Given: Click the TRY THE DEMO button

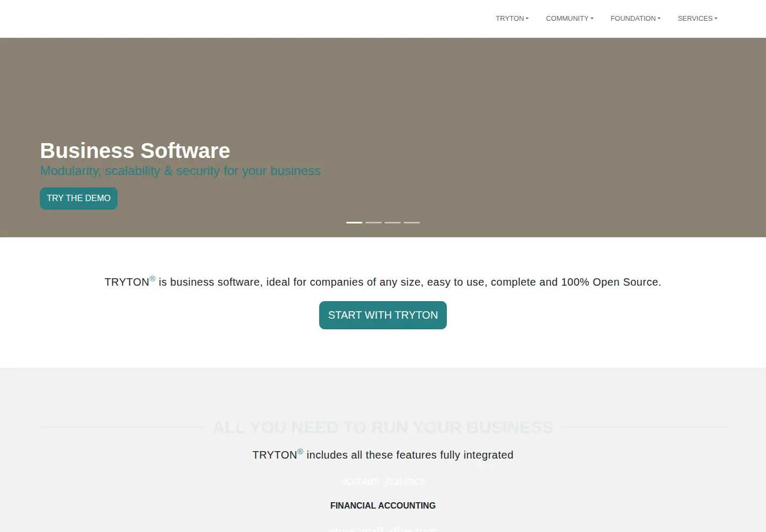Looking at the screenshot, I should coord(79,198).
